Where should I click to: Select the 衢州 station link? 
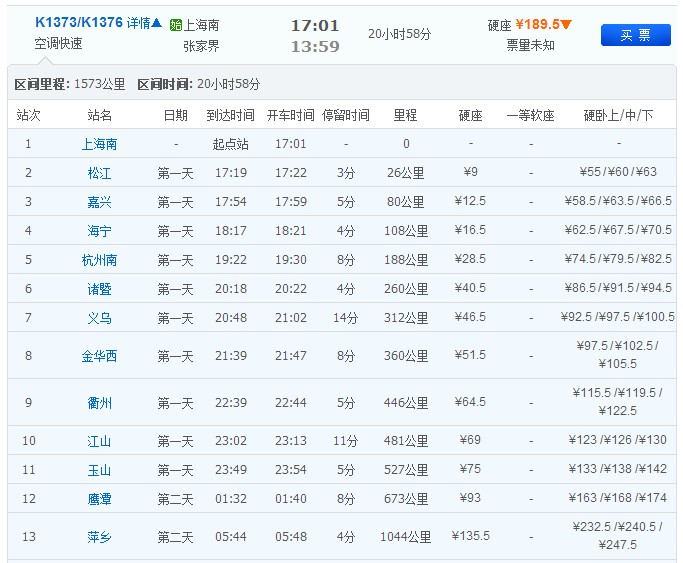[x=99, y=403]
